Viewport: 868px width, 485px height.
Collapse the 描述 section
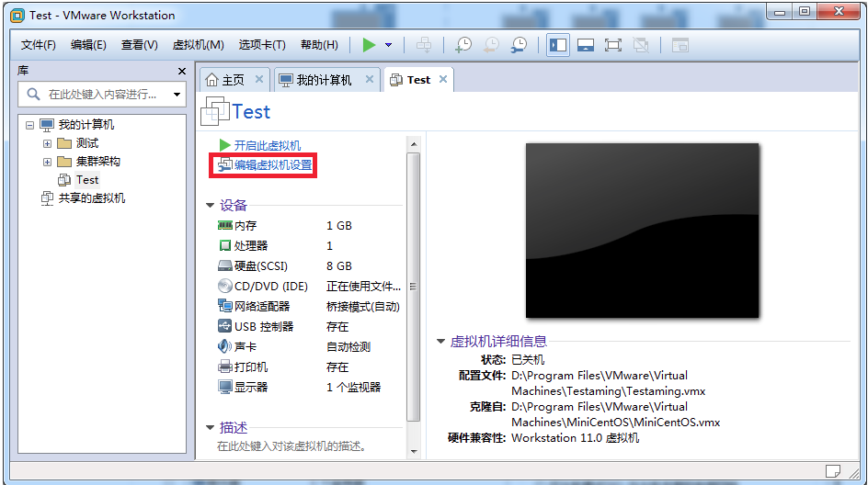[210, 427]
